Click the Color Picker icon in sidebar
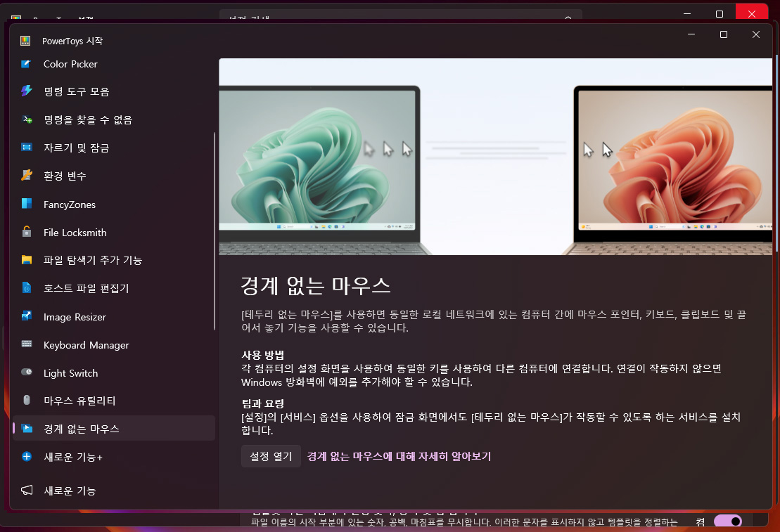 pos(26,64)
